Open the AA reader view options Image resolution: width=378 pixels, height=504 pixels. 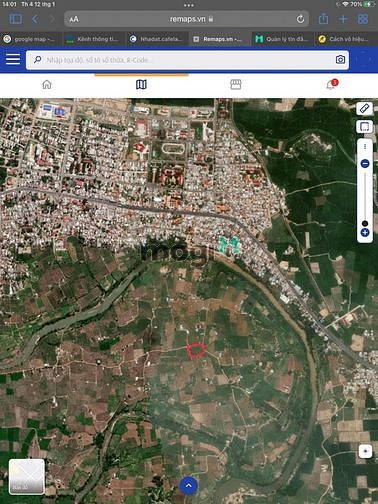pos(74,19)
